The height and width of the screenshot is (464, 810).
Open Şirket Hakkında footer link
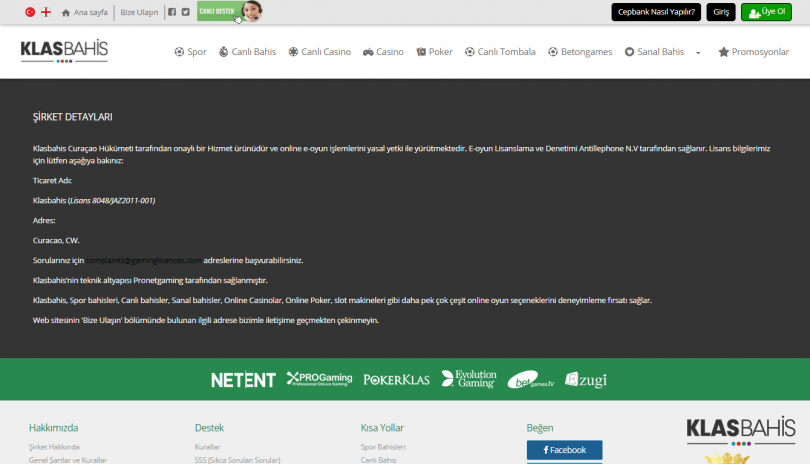(x=54, y=447)
